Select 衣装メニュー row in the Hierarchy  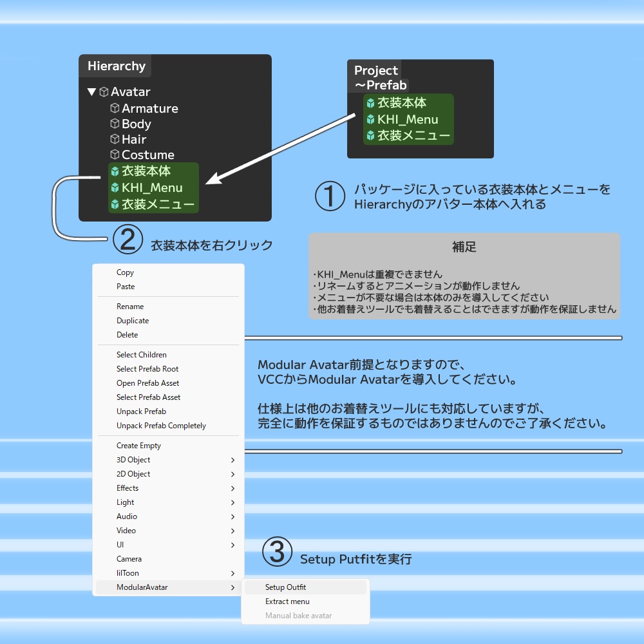coord(154,204)
